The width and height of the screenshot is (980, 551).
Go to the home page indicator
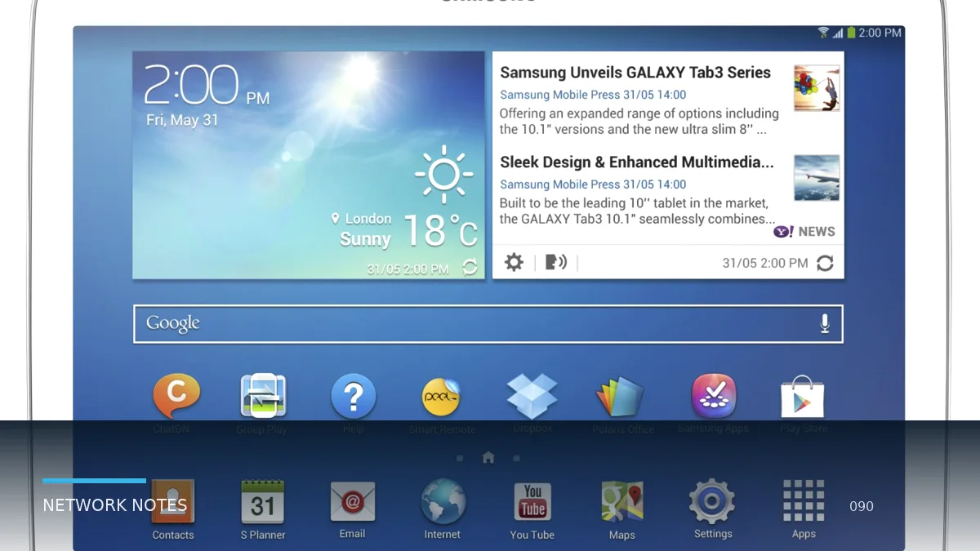pos(488,457)
